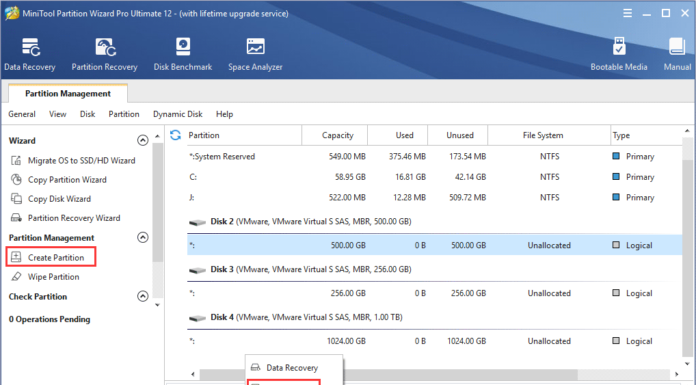Select the System Reserved partition row
Image resolution: width=696 pixels, height=385 pixels.
point(435,156)
